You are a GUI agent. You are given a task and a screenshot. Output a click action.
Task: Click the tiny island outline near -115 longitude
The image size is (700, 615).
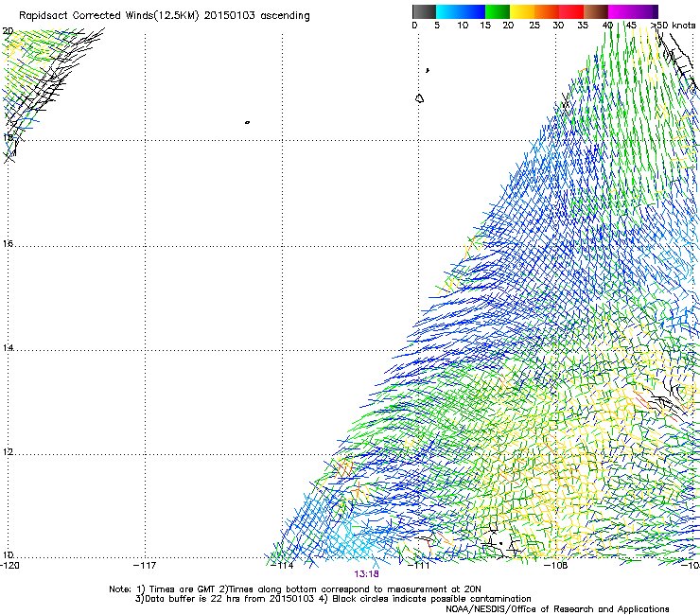coord(247,122)
